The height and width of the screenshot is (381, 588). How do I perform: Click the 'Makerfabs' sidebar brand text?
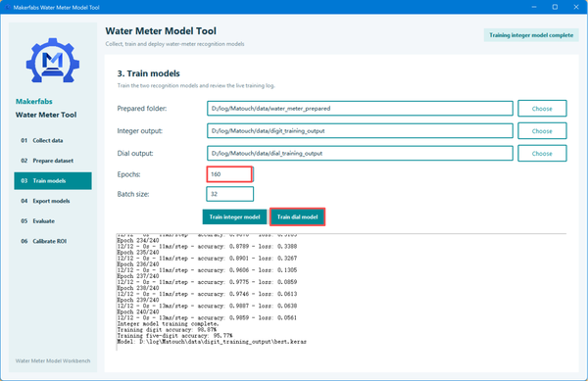(x=33, y=102)
